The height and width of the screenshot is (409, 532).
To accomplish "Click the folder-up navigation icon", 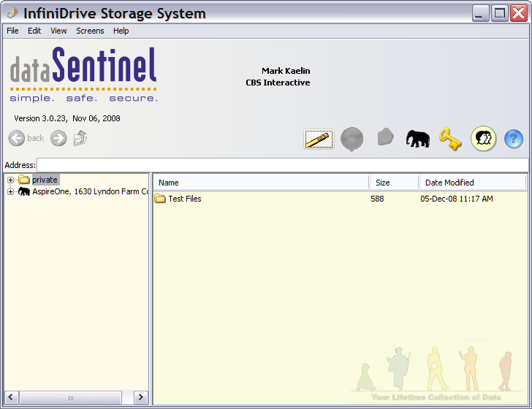I will point(80,138).
